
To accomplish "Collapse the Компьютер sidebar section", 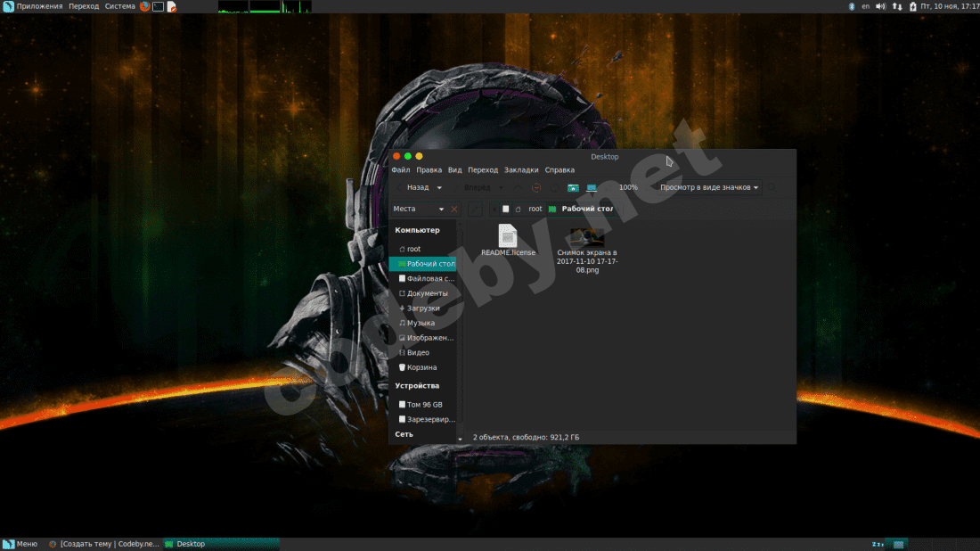I will click(x=417, y=230).
